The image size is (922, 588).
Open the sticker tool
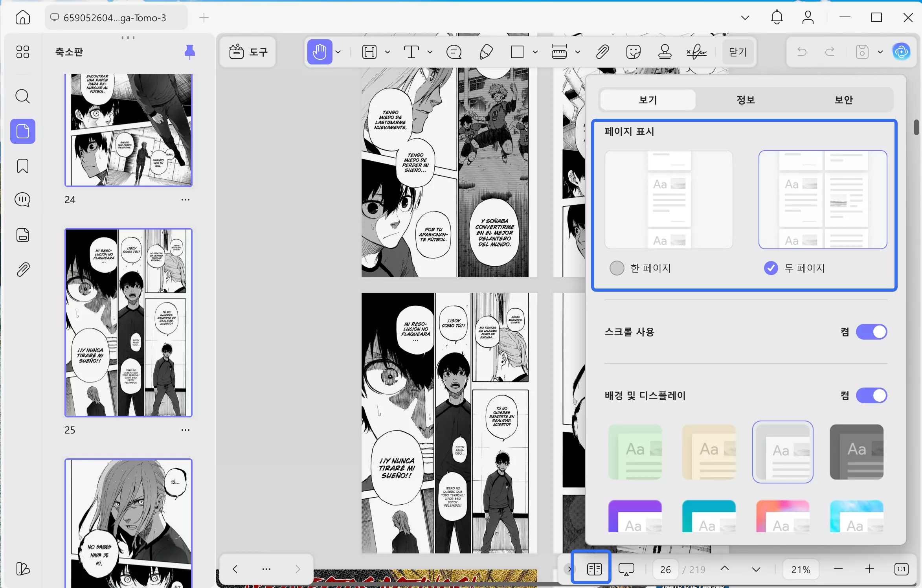[x=634, y=52]
